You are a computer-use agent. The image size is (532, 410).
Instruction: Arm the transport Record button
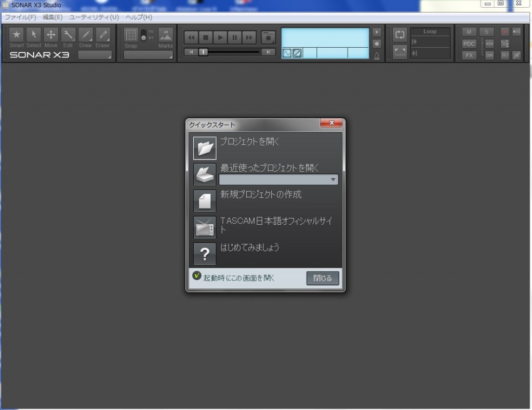(268, 37)
